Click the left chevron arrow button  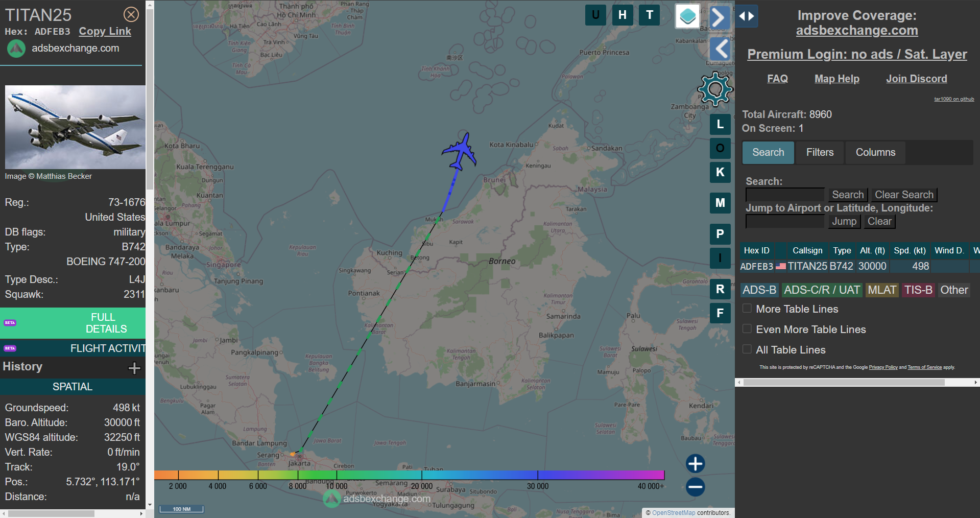tap(721, 49)
